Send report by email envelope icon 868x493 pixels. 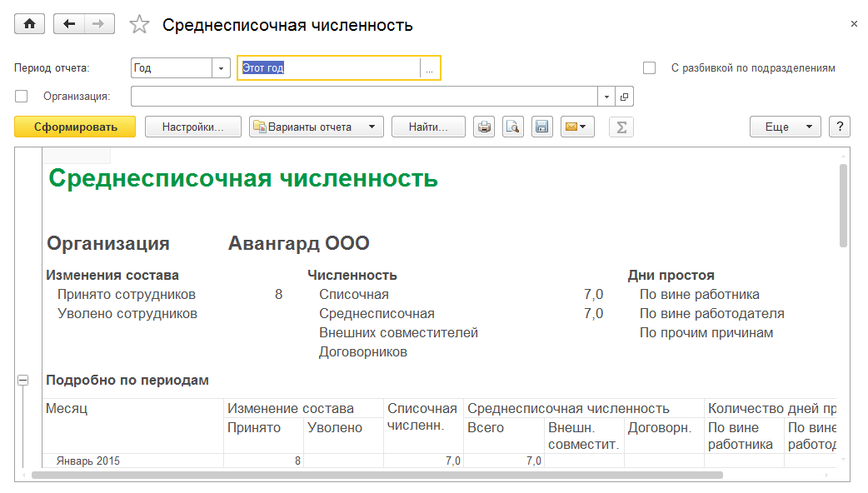pyautogui.click(x=576, y=127)
